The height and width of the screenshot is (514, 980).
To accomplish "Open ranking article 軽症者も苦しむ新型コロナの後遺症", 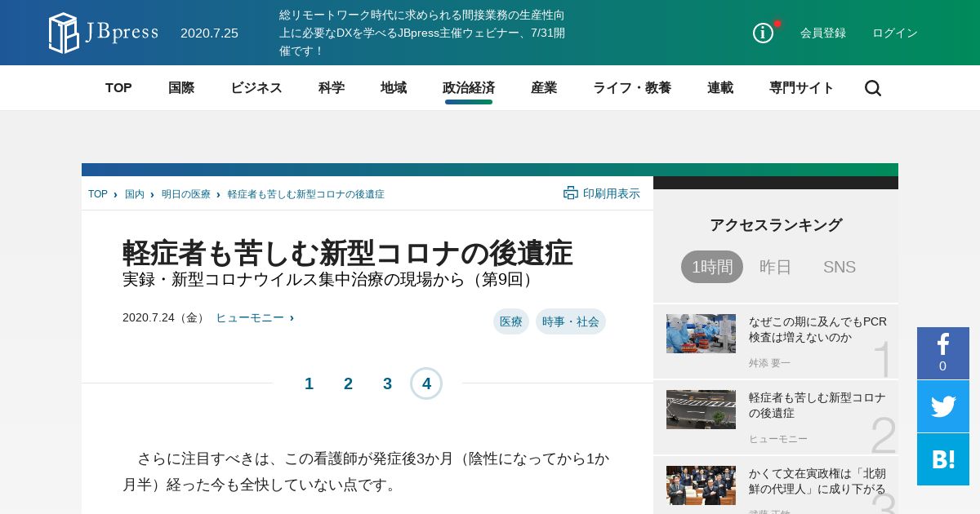I will pos(817,405).
